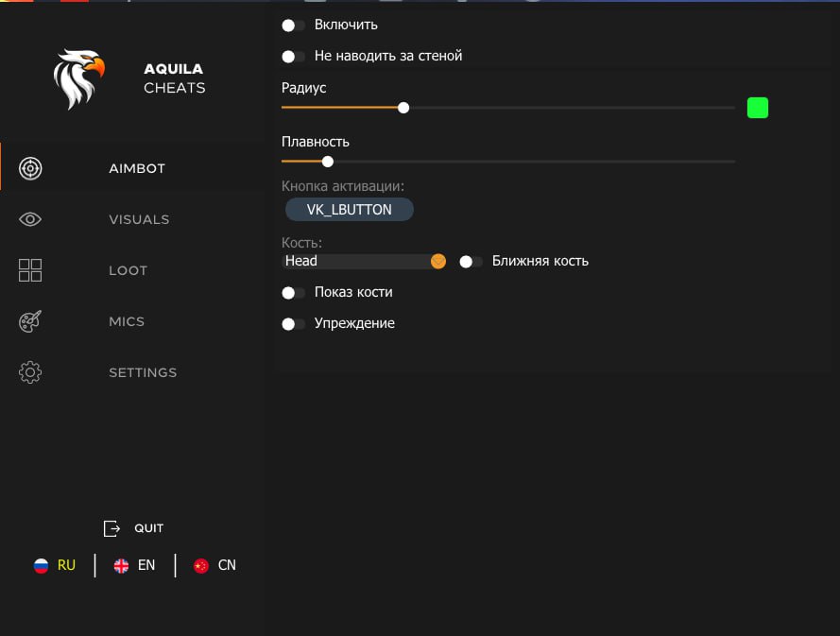Enable the Не наводить за стеной toggle

[x=293, y=56]
